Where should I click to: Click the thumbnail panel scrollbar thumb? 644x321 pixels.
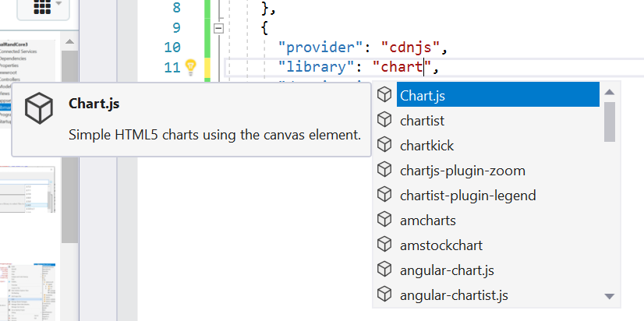(x=70, y=146)
